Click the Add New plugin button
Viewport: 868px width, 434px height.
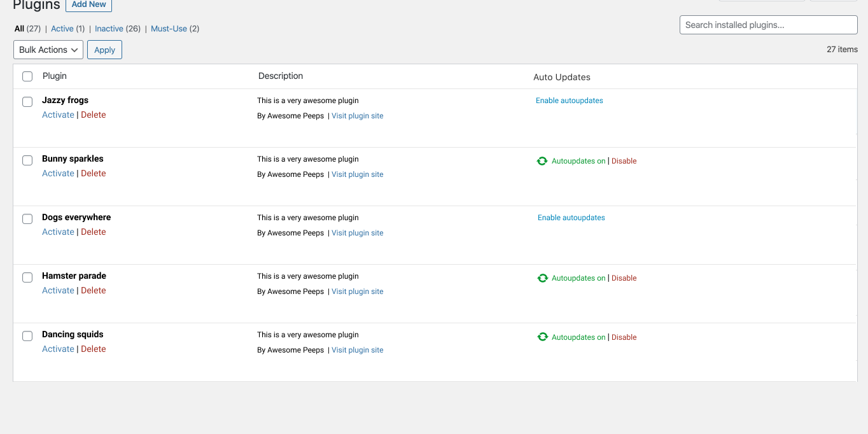(88, 4)
